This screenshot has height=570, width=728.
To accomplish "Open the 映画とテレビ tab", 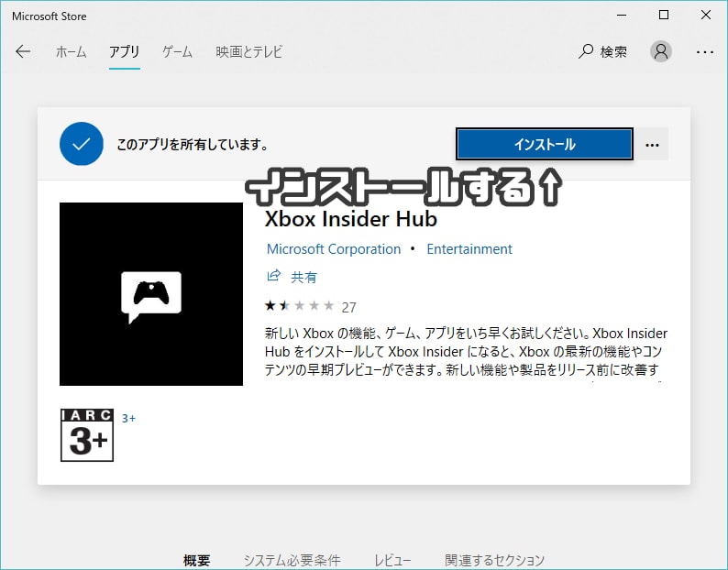I will coord(248,51).
